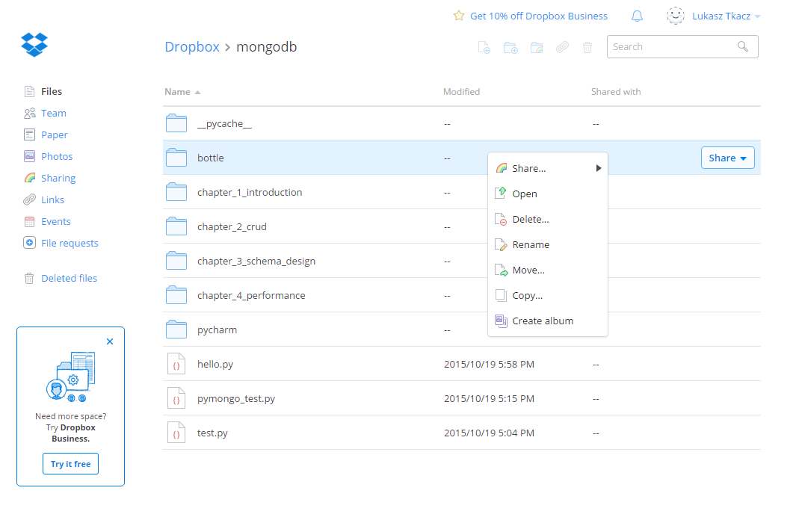This screenshot has width=799, height=532.
Task: Click the Deleted files trash icon
Action: pyautogui.click(x=30, y=278)
